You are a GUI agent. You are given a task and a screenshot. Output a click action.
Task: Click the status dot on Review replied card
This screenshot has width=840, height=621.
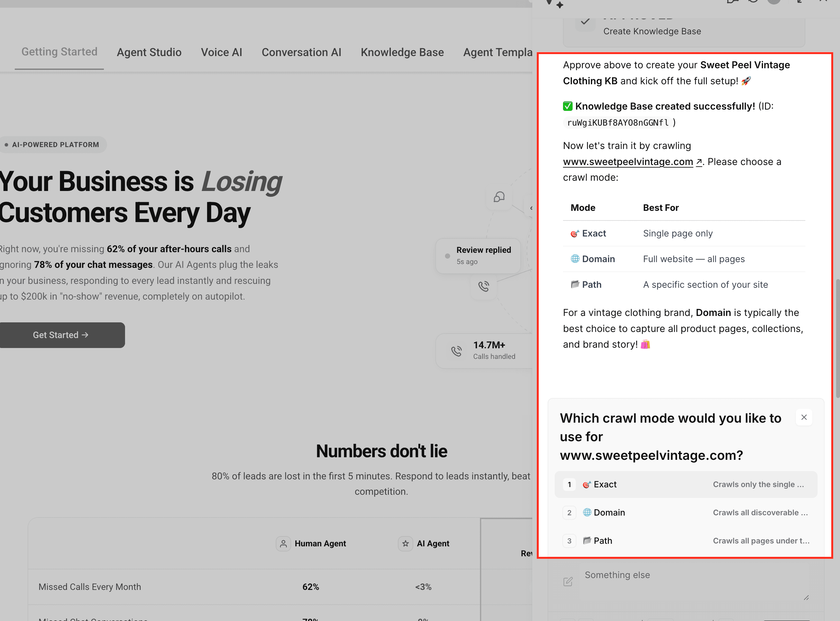tap(448, 256)
